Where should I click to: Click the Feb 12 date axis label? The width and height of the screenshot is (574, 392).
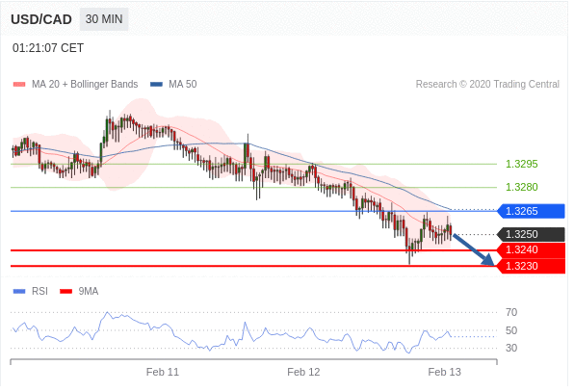pos(303,372)
